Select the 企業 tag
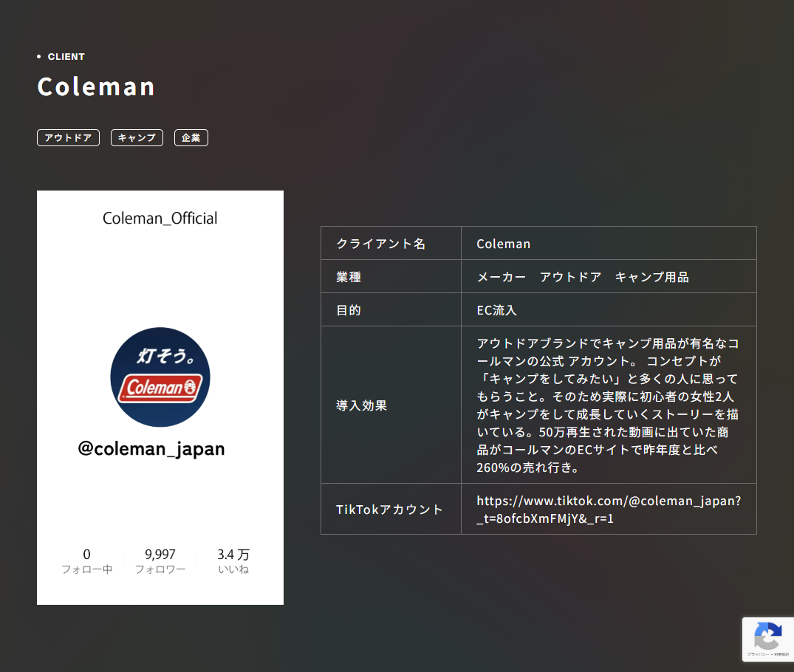Viewport: 794px width, 672px height. click(191, 138)
